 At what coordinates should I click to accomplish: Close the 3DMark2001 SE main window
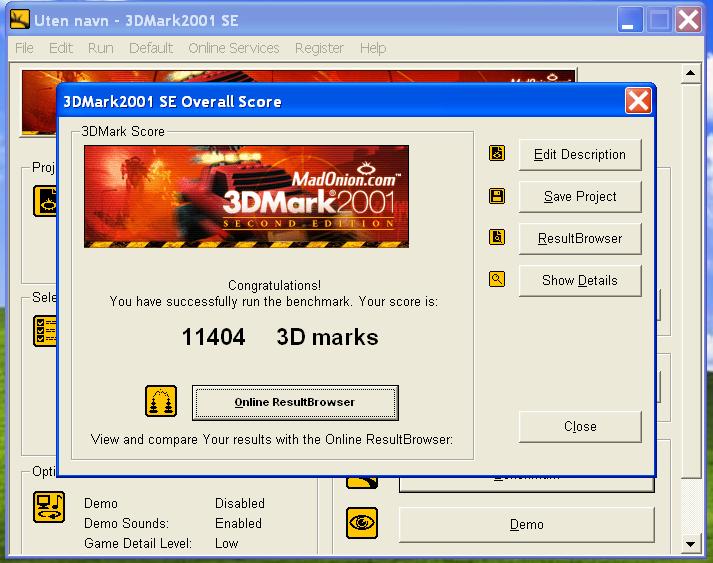688,20
